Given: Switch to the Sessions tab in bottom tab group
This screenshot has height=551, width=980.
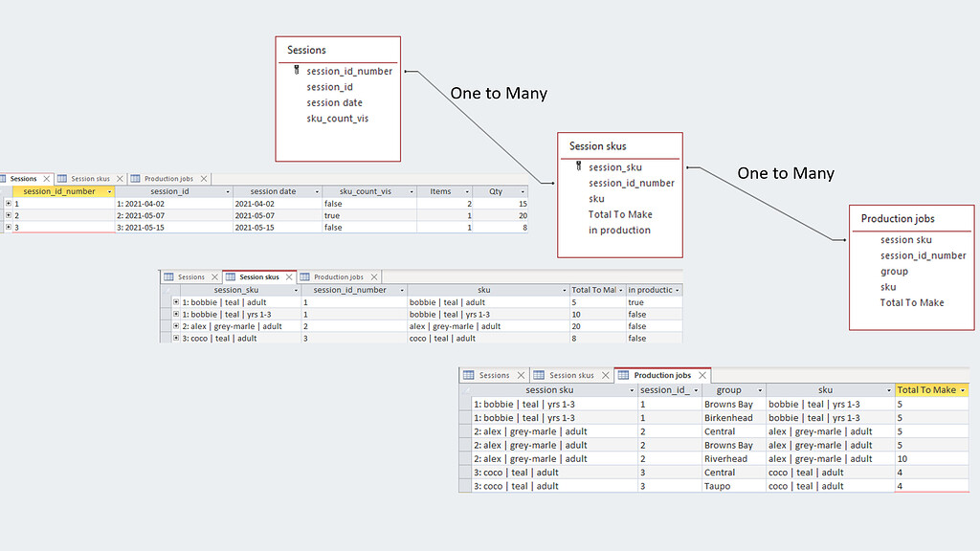Looking at the screenshot, I should coord(494,375).
